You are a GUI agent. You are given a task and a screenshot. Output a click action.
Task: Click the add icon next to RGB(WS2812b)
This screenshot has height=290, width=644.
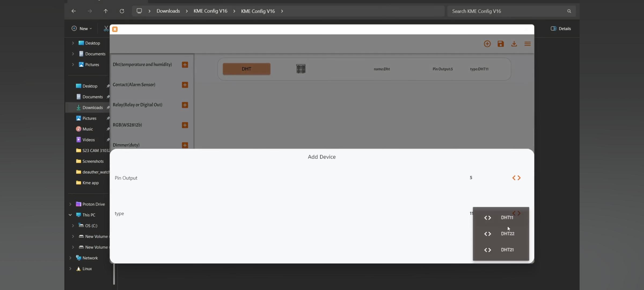pos(184,125)
